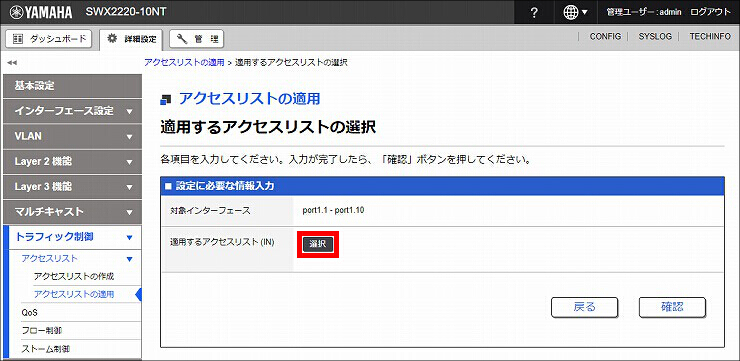Switch to the 詳細設定 tab
740x361 pixels.
point(131,40)
